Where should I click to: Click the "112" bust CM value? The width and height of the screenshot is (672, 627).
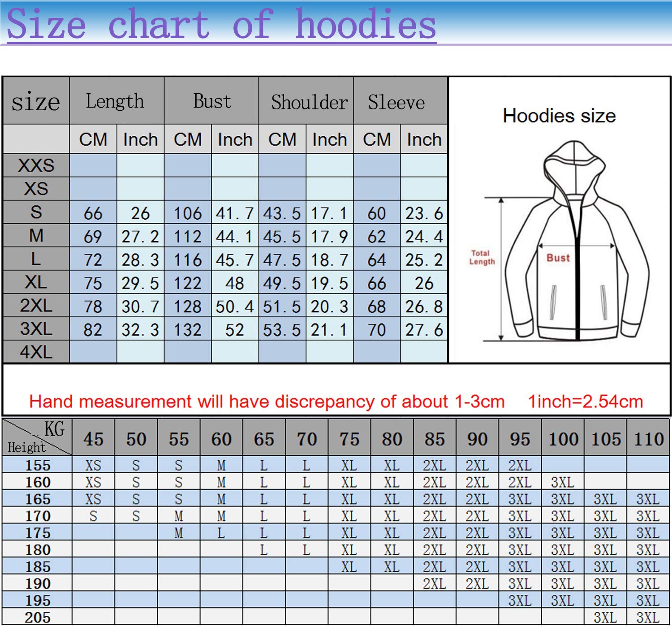tap(188, 236)
